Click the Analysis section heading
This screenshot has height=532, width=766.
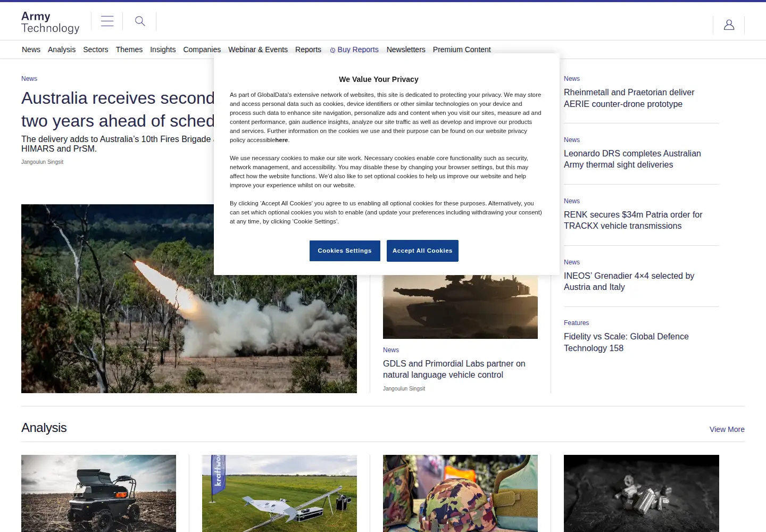point(44,428)
